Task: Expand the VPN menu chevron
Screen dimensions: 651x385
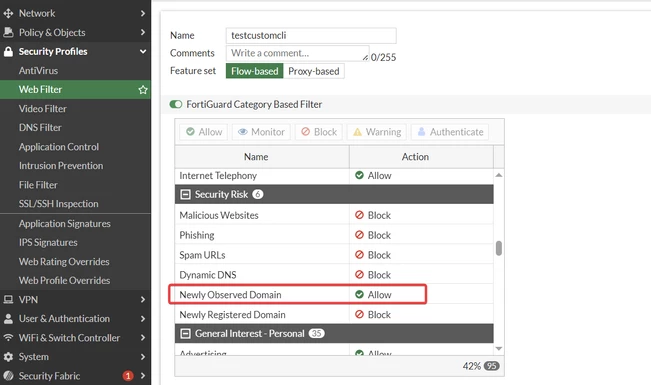Action: pyautogui.click(x=143, y=299)
